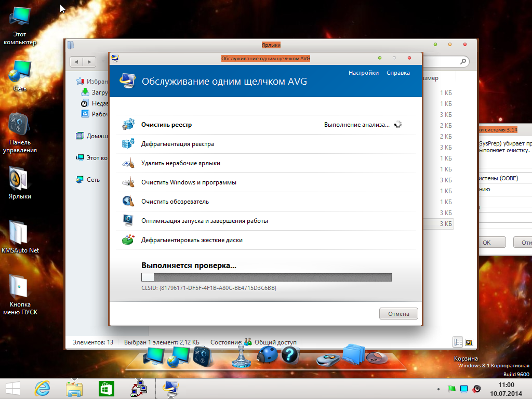Click the monitor icon in the dock
Screen dimensions: 532x399
154,357
